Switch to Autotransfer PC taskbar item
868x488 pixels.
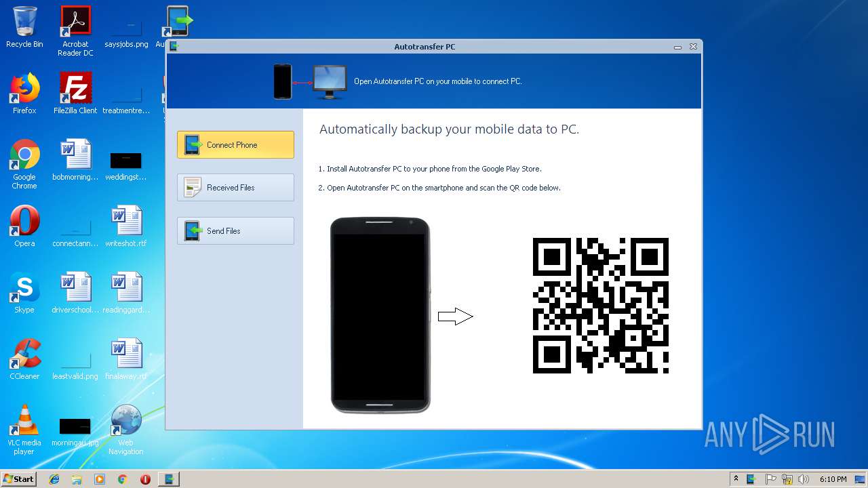[x=169, y=479]
